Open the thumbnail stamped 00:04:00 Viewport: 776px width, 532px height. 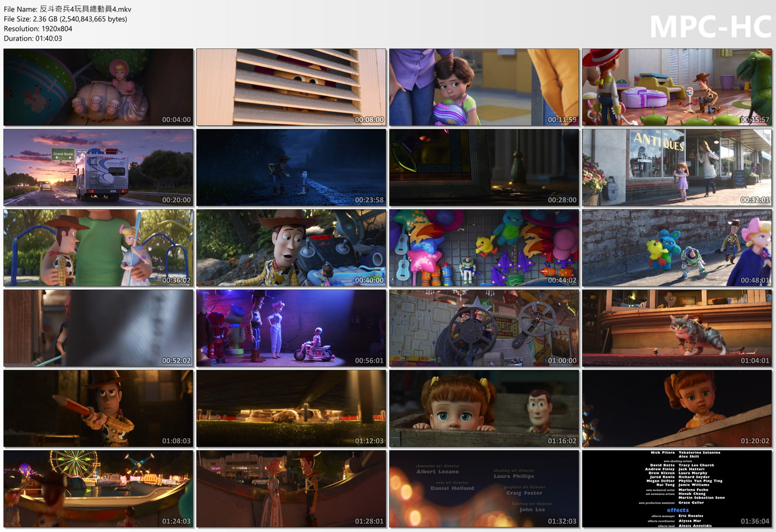98,87
